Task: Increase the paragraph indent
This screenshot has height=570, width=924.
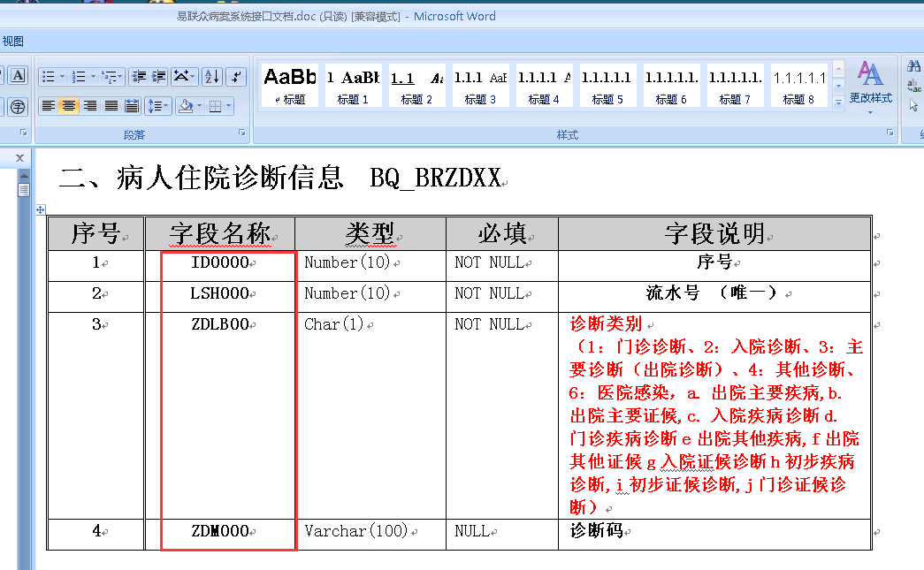Action: click(x=158, y=77)
